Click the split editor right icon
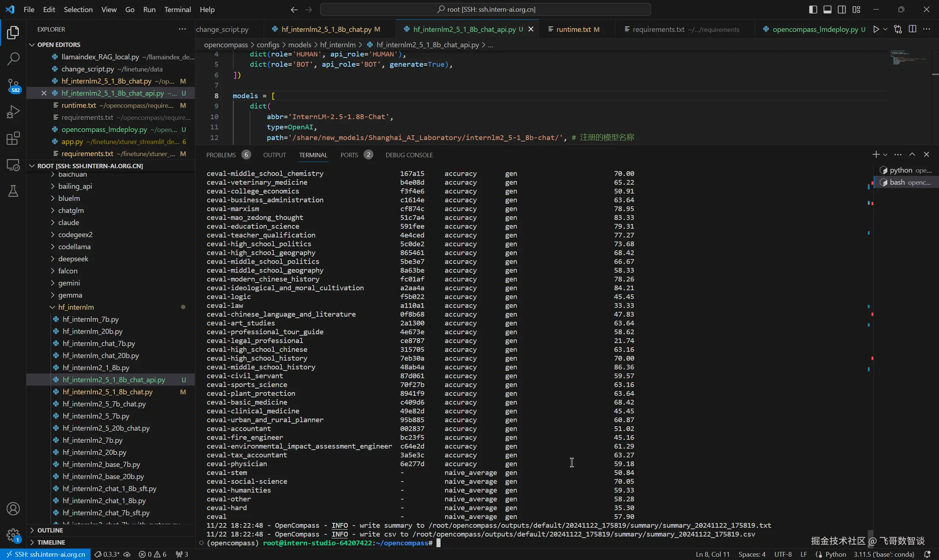The width and height of the screenshot is (939, 560). [x=912, y=29]
